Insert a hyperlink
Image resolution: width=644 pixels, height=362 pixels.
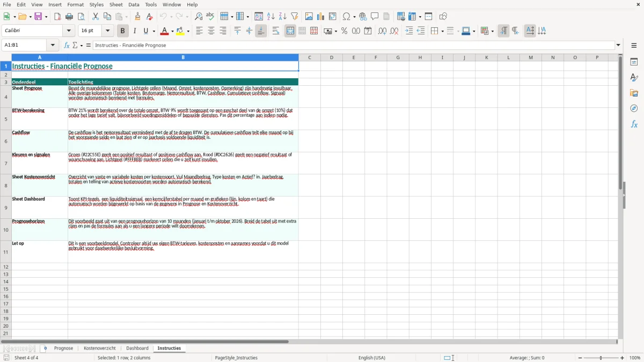(x=363, y=17)
